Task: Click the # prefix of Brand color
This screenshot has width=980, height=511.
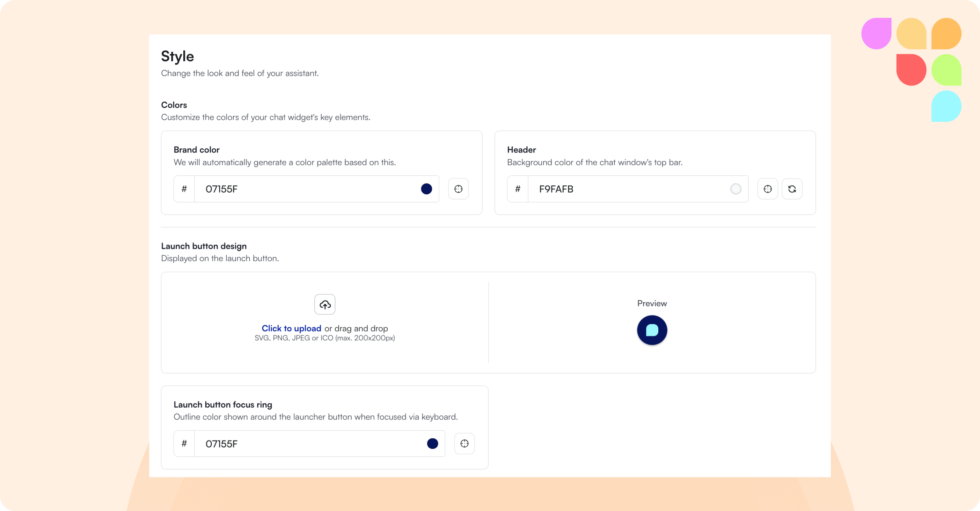Action: (x=184, y=189)
